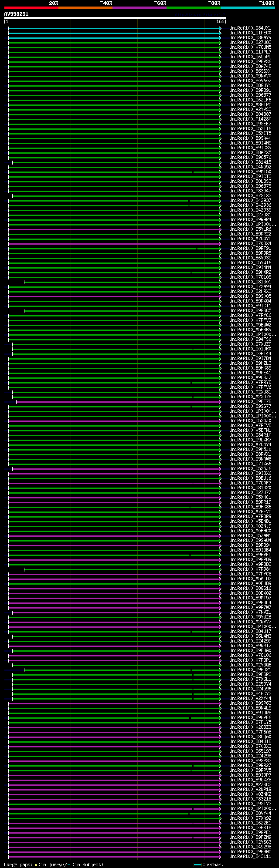Click hit label UniRef100_B9EVS6
Screen dimensions: 279x868
tap(250, 62)
